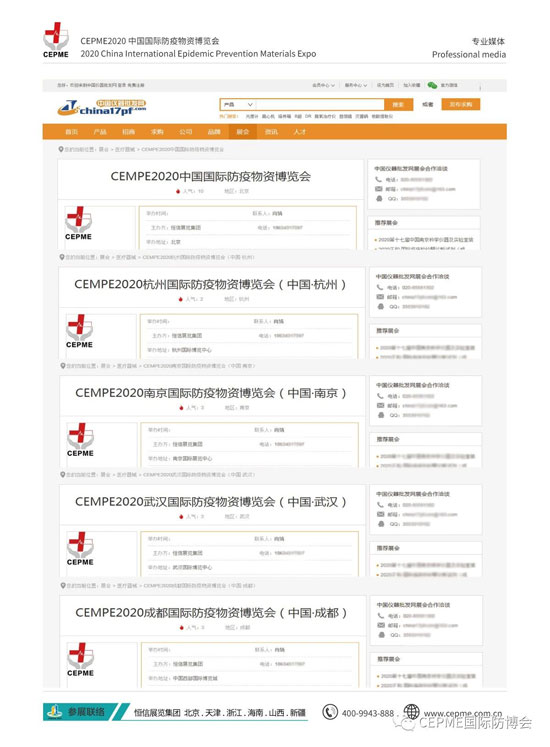Click the phone icon in the first contact panel
Screen dimensions: 550x747
click(x=378, y=180)
